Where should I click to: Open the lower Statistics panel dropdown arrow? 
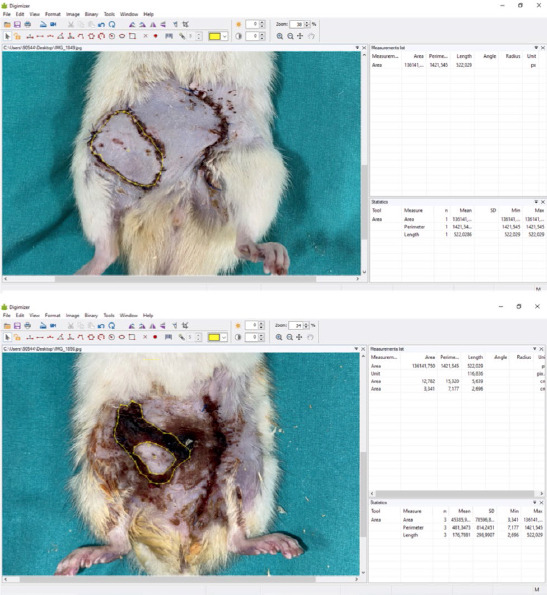coord(535,502)
